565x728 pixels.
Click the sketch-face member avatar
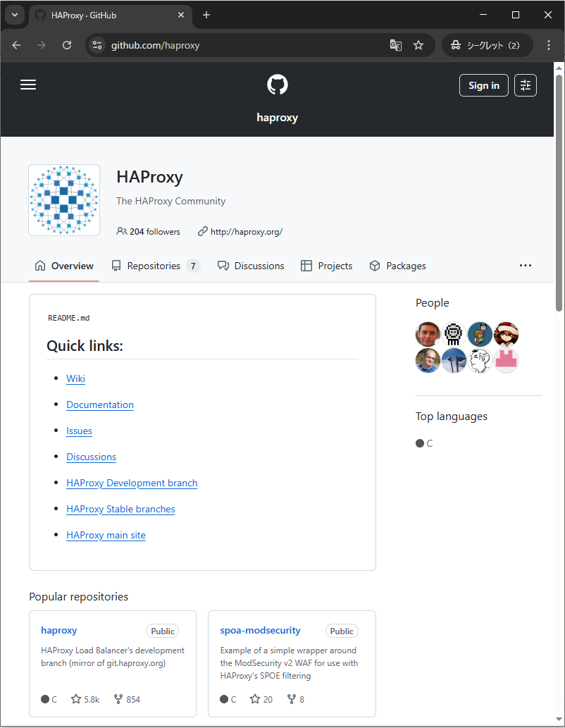click(480, 361)
